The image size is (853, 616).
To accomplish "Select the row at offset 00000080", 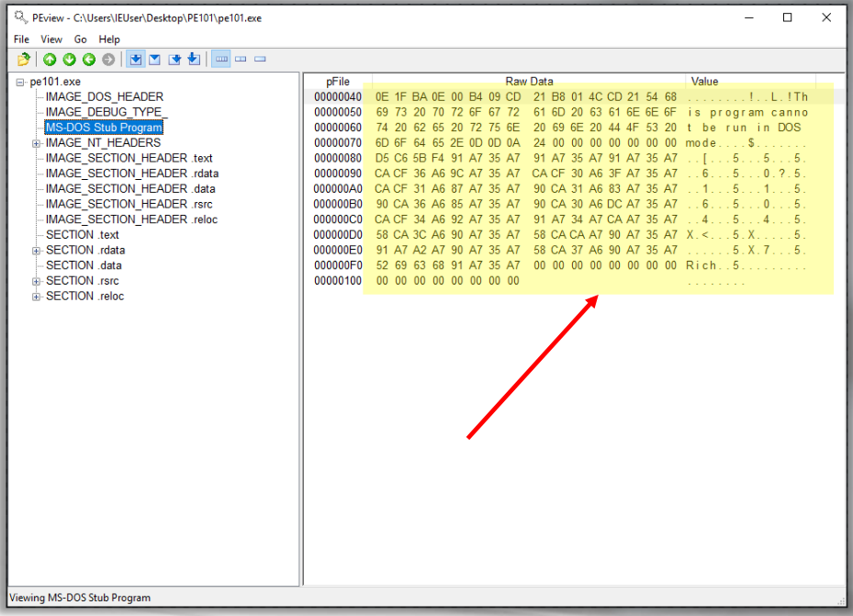I will [574, 158].
